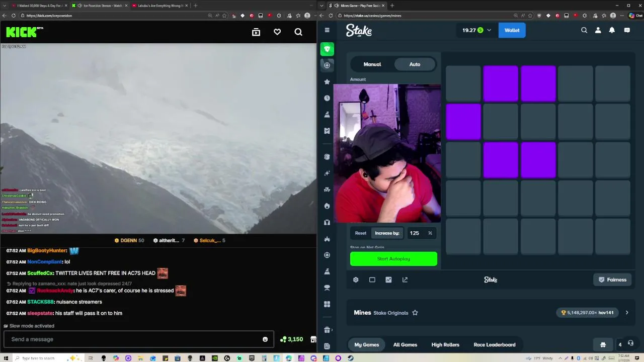Viewport: 644px width, 362px height.
Task: Click BigBootyHunter username in chat
Action: tap(47, 250)
